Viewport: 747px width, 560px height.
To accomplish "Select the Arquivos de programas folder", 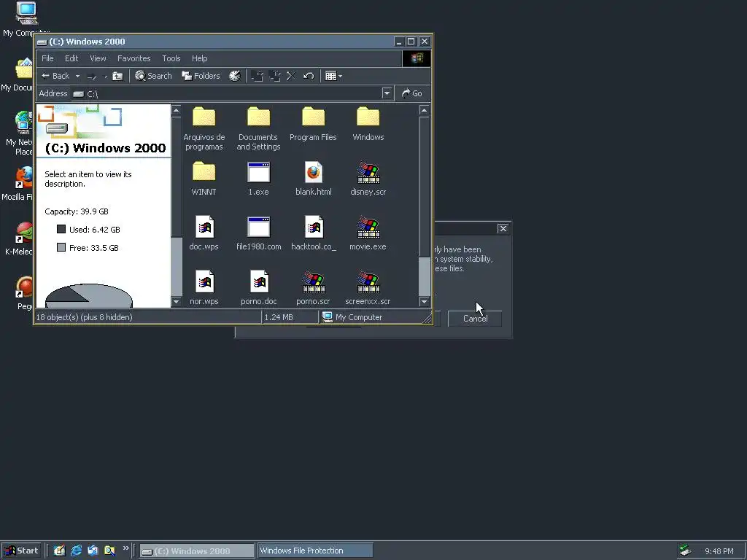I will pos(204,128).
